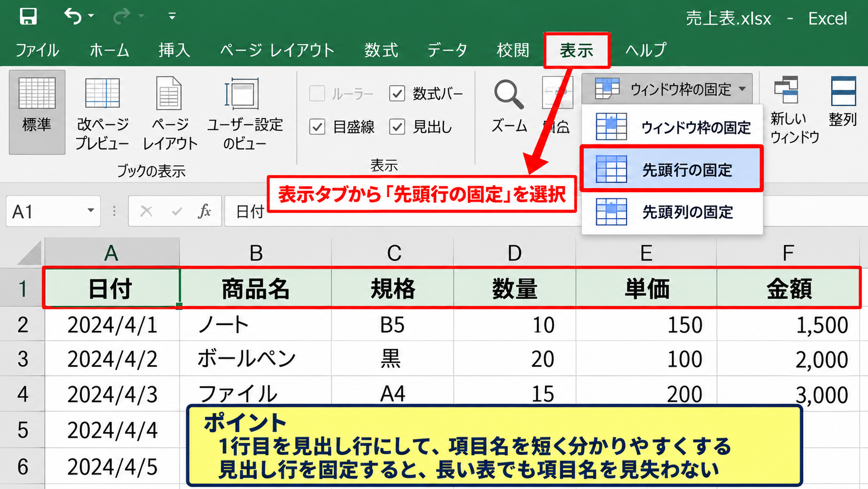Open Customize Quick Access Toolbar dropdown
This screenshot has height=489, width=868.
(x=172, y=16)
